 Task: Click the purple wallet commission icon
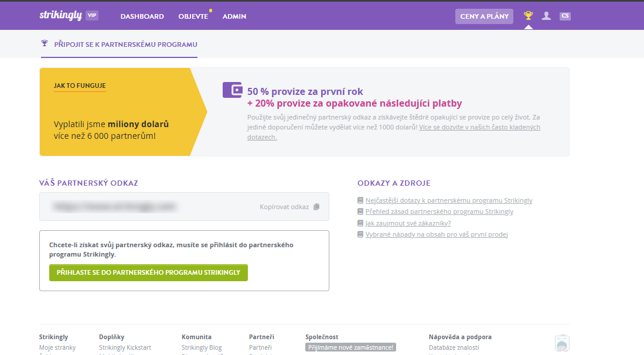233,90
